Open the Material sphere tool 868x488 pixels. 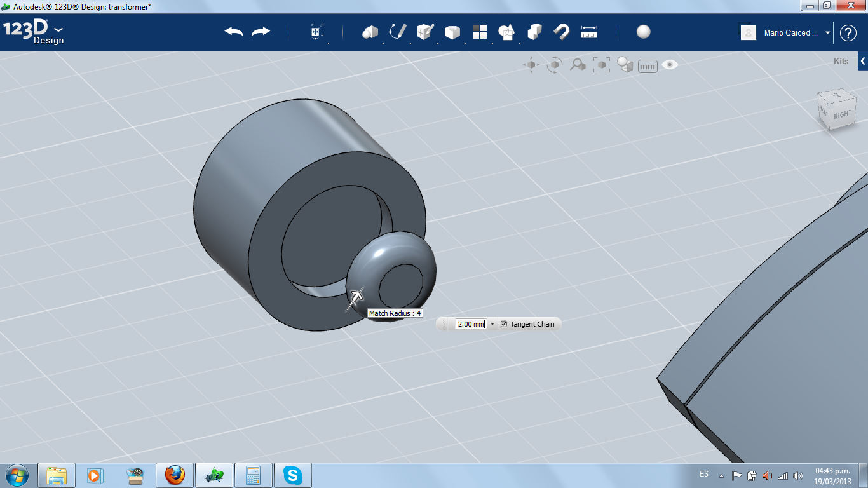644,32
